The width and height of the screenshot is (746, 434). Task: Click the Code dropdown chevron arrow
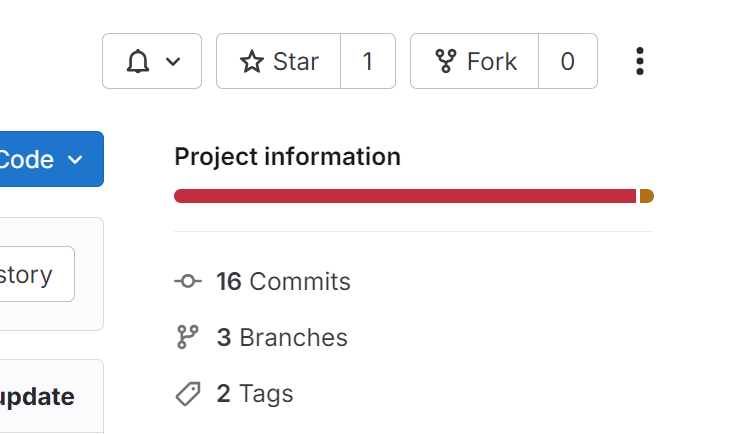pyautogui.click(x=76, y=160)
